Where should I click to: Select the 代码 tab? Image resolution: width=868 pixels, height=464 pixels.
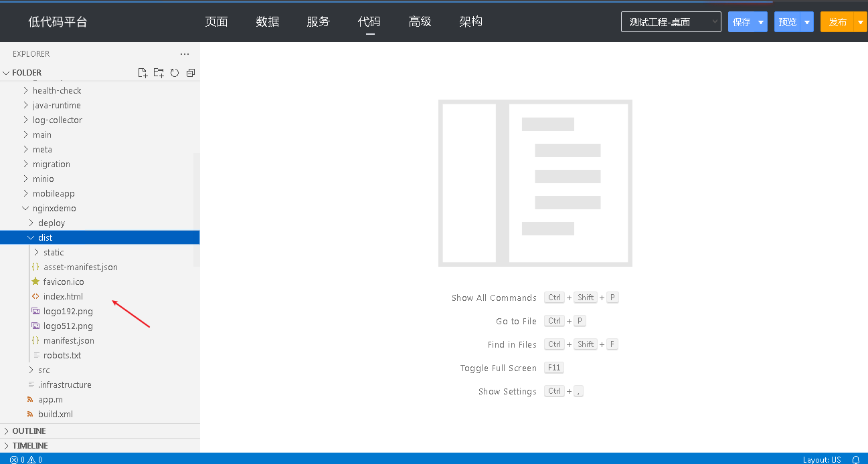[x=369, y=21]
